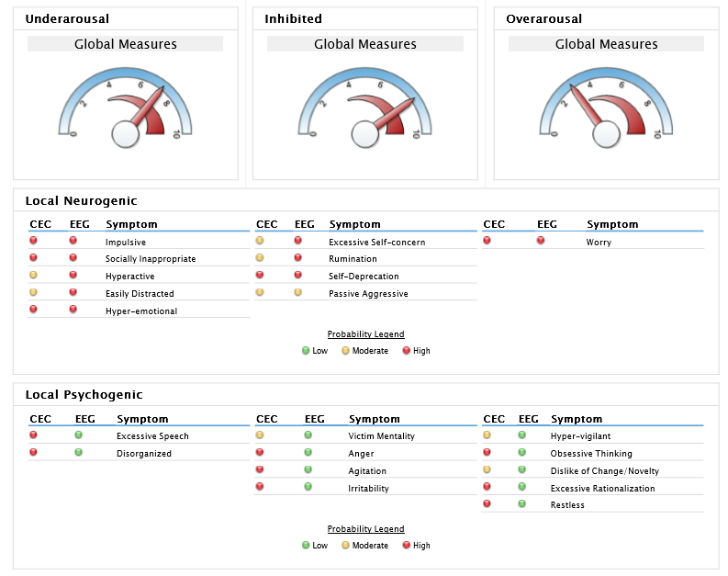Click the Low legend dot in Psychogenic

tap(306, 546)
